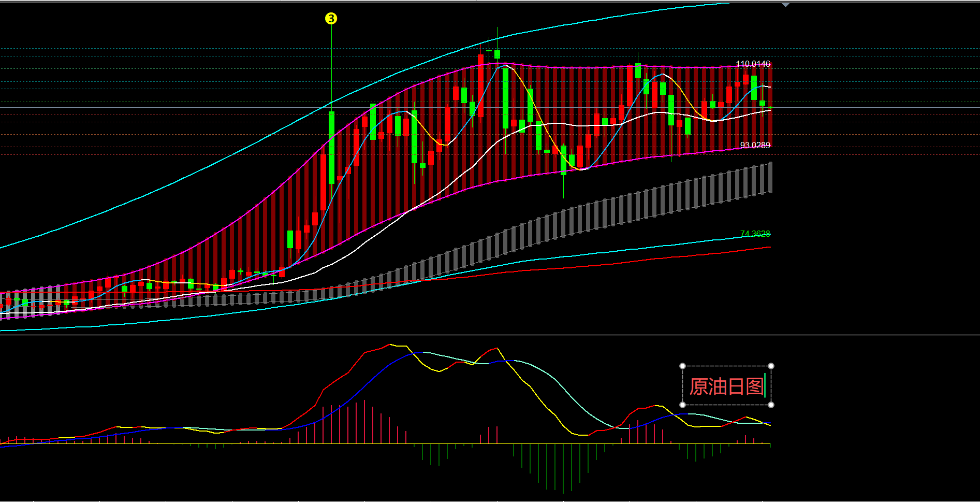Click the 93.0289 lower band price label
This screenshot has height=502, width=980.
[755, 145]
